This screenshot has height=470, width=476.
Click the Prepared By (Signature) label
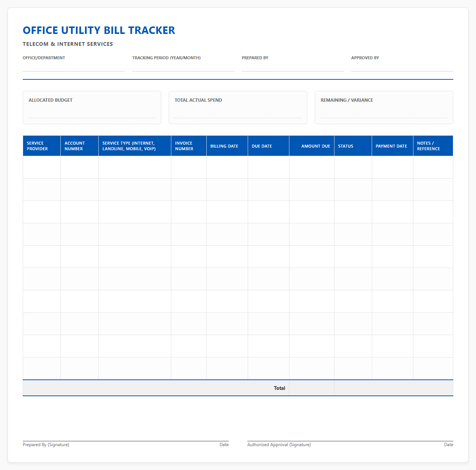[x=46, y=445]
